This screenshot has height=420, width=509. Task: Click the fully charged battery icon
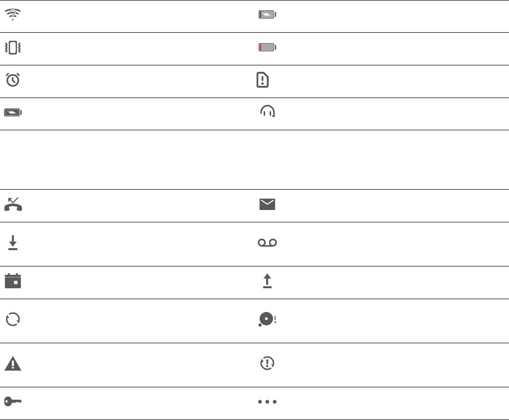click(13, 113)
